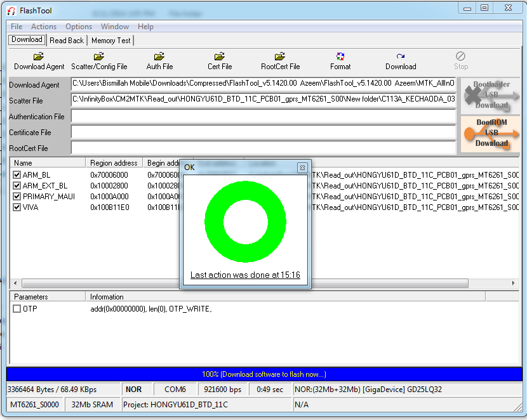Select Bootloader USB Download mode
The height and width of the screenshot is (420, 527).
tap(491, 95)
